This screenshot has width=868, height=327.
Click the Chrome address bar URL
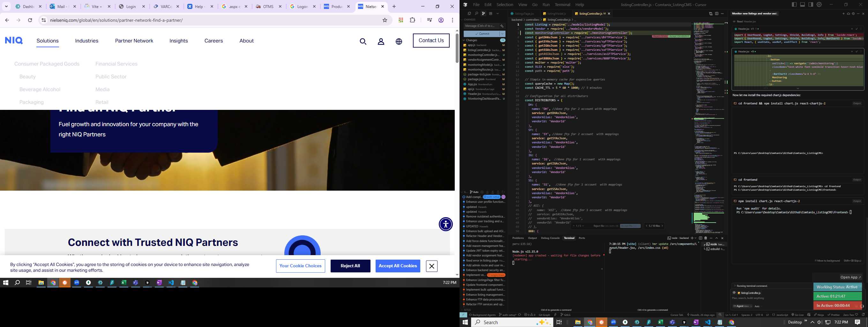[x=116, y=20]
